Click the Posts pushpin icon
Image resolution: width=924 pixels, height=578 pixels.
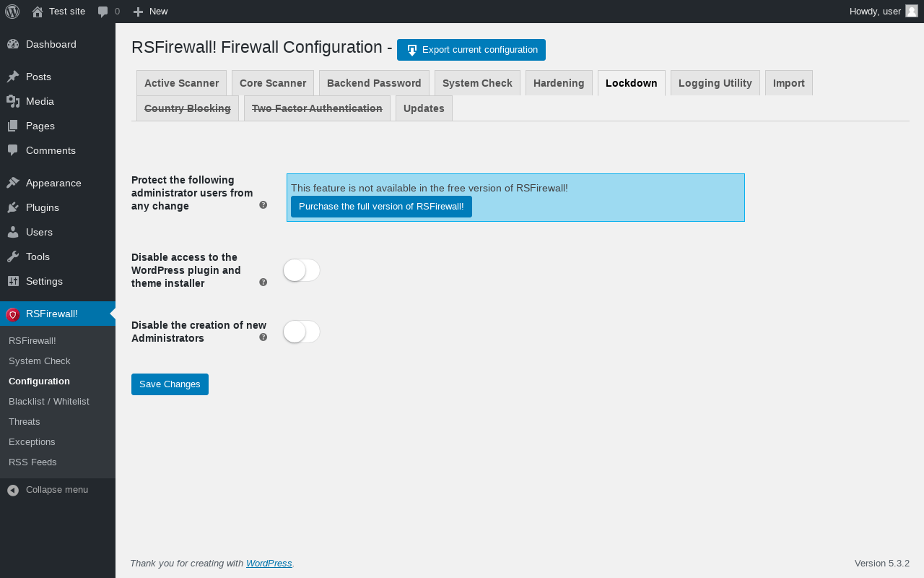[13, 77]
